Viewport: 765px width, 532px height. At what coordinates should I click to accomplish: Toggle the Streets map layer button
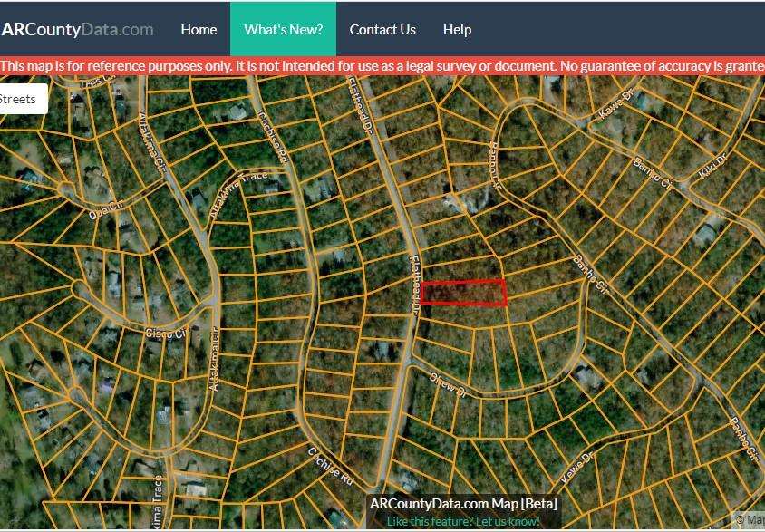click(20, 99)
